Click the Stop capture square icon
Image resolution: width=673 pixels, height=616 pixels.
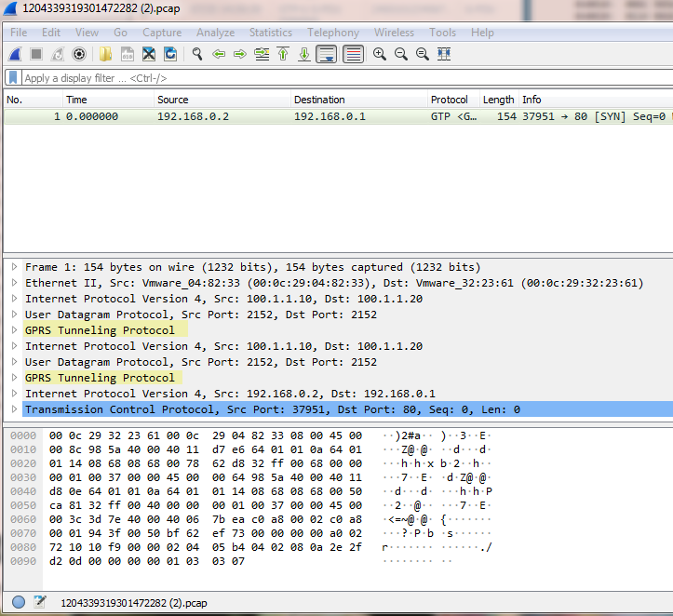(36, 55)
